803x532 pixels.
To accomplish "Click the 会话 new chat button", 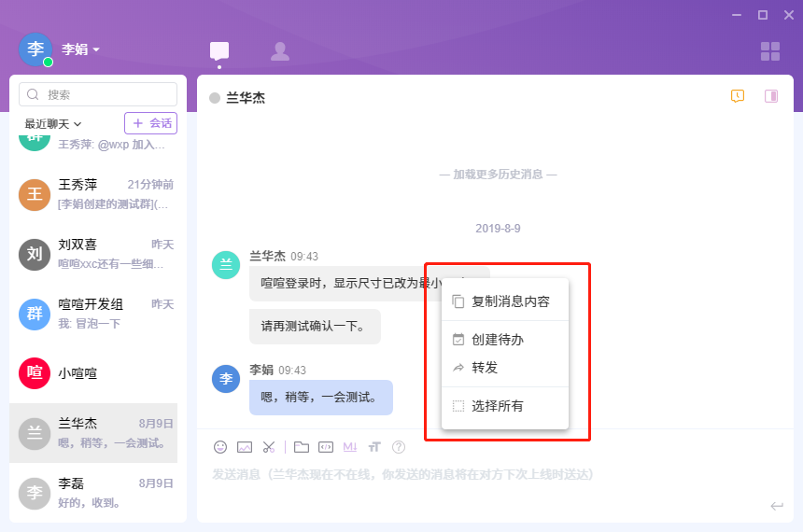I will 151,123.
